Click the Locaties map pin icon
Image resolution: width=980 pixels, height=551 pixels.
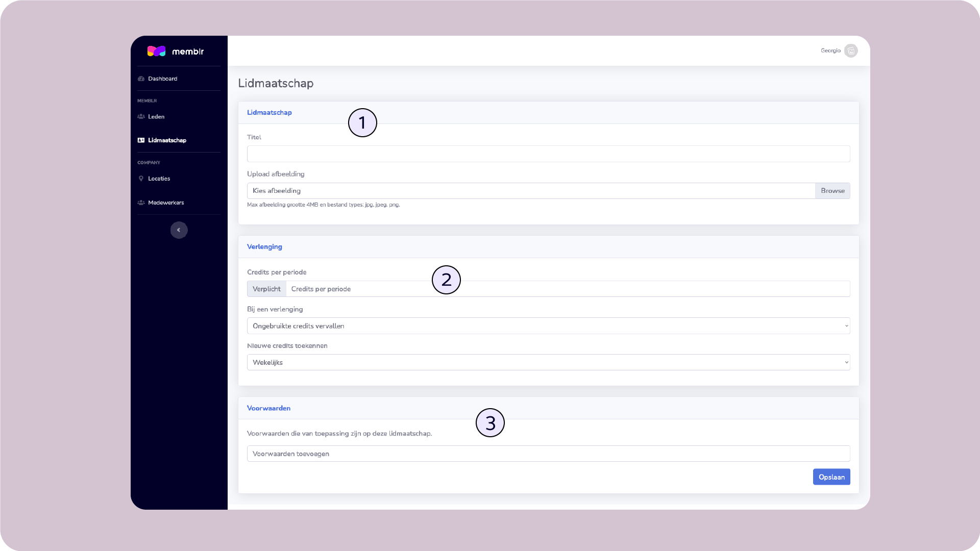(141, 179)
